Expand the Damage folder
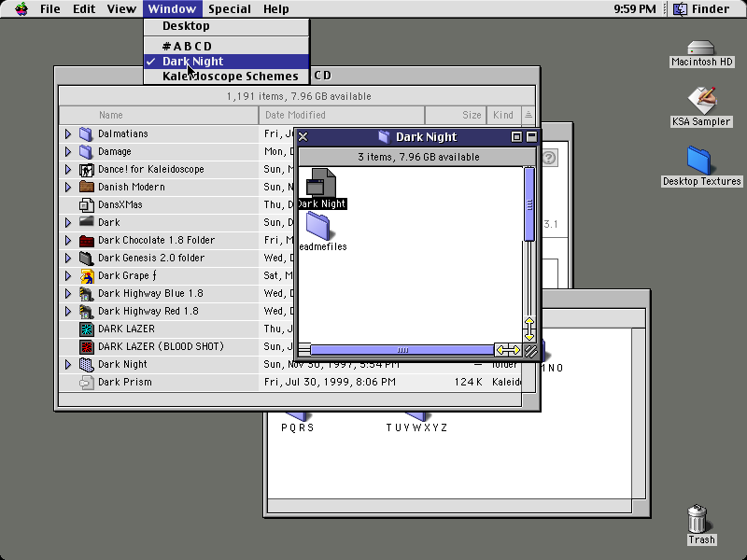Screen dimensions: 747x560 67,151
